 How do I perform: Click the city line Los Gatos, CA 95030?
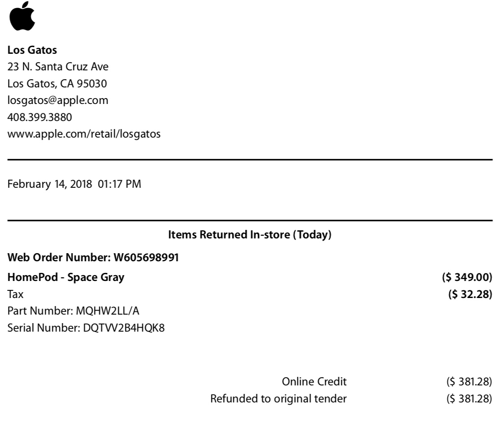click(x=57, y=84)
